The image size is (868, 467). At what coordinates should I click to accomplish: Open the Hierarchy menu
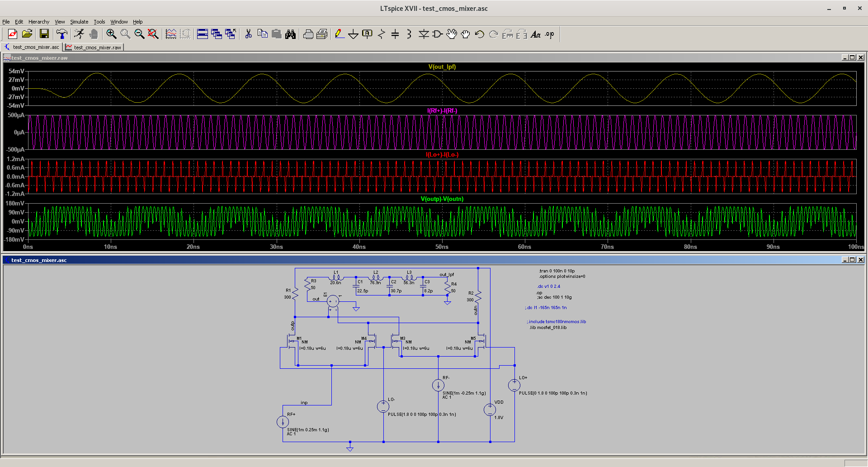tap(39, 22)
